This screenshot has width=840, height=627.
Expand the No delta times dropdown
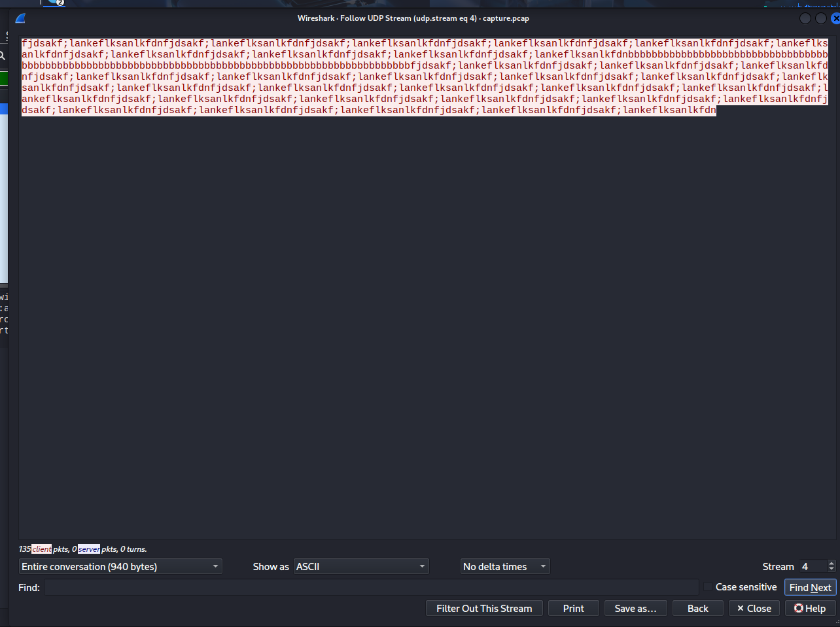coord(505,566)
